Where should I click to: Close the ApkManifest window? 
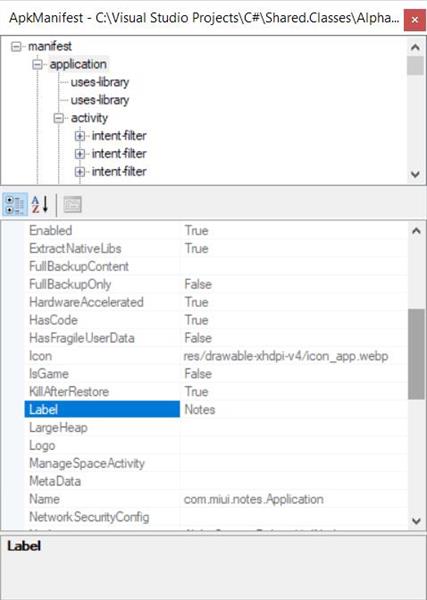[414, 20]
